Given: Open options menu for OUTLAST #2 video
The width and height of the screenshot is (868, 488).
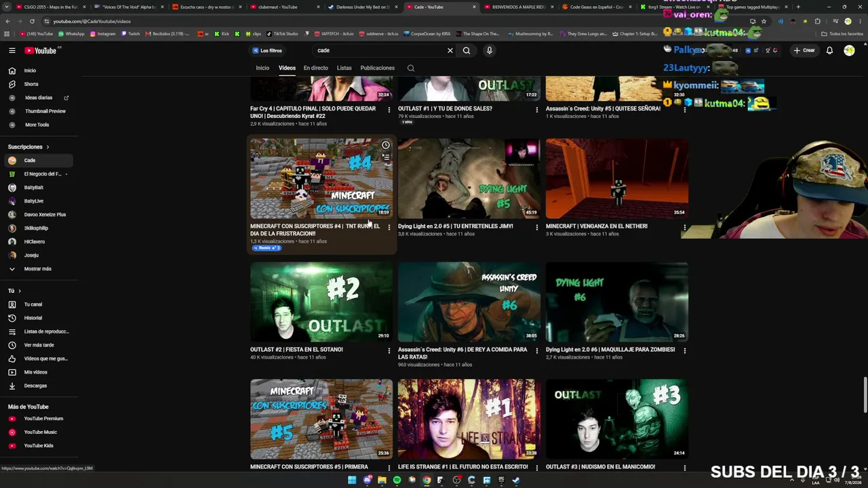Looking at the screenshot, I should pos(389,350).
